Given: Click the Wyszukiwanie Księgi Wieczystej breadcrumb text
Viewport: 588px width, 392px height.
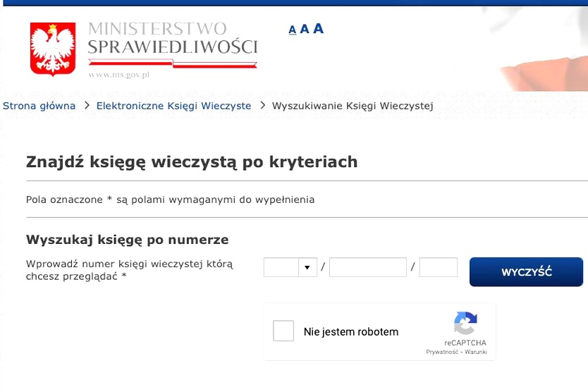Looking at the screenshot, I should (353, 106).
